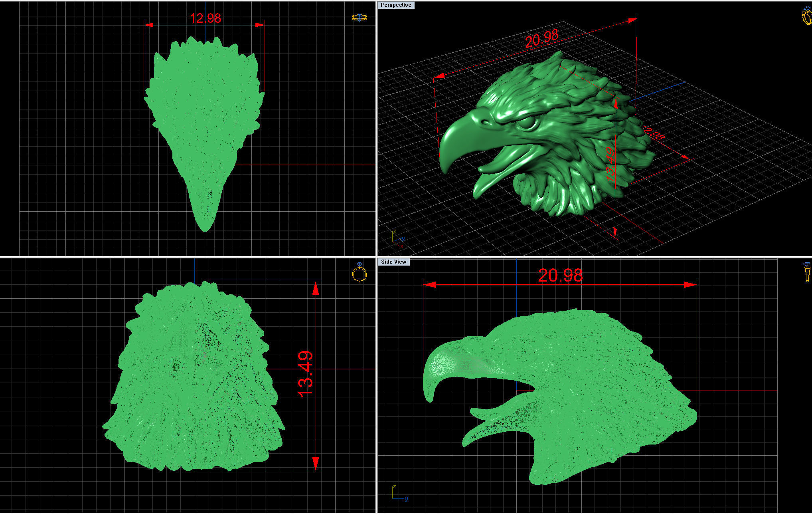Select the 20.98 dimension text in Side View

[x=560, y=276]
